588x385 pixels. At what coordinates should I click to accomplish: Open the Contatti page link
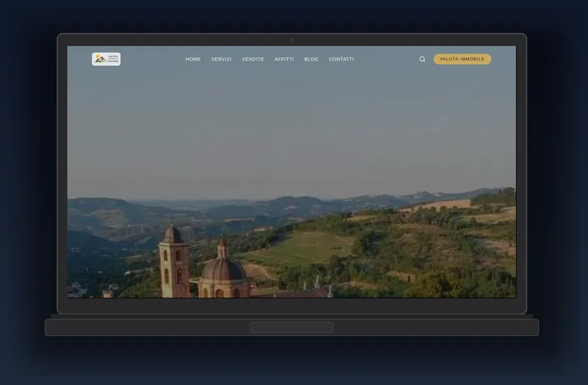341,59
